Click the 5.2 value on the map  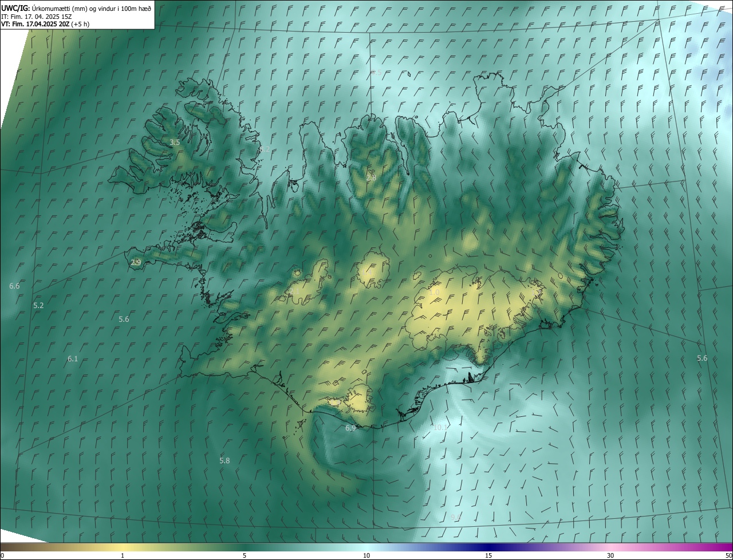click(x=38, y=305)
